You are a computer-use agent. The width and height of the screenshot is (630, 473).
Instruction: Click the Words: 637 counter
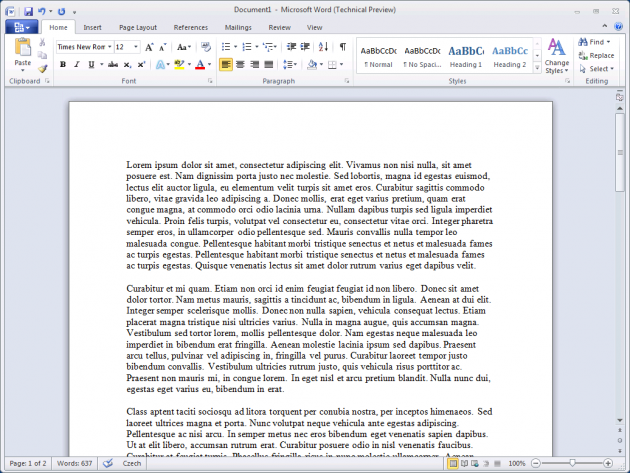point(74,463)
